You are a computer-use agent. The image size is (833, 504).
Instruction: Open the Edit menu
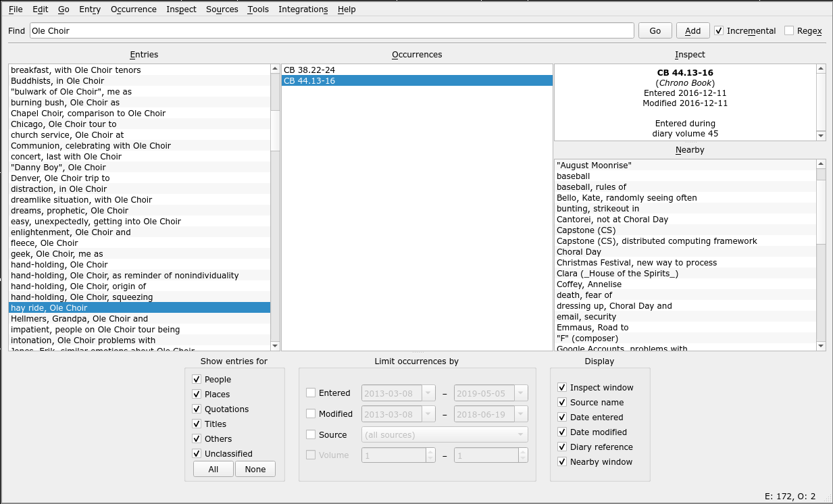41,9
